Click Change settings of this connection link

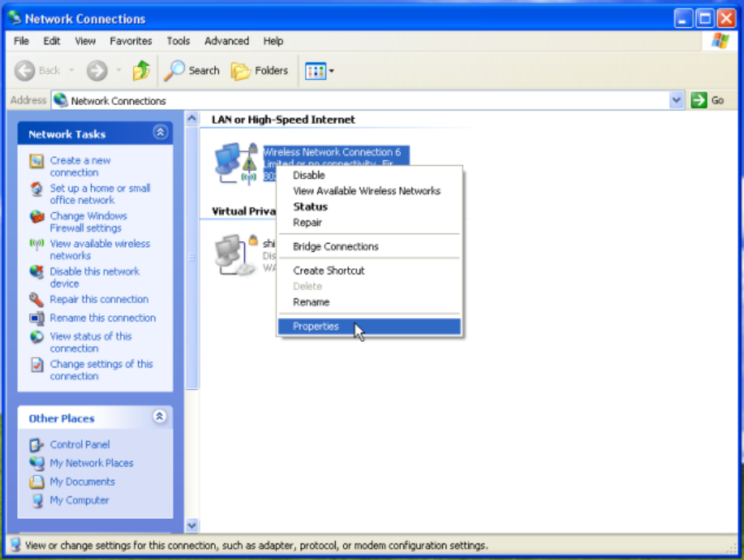coord(101,370)
